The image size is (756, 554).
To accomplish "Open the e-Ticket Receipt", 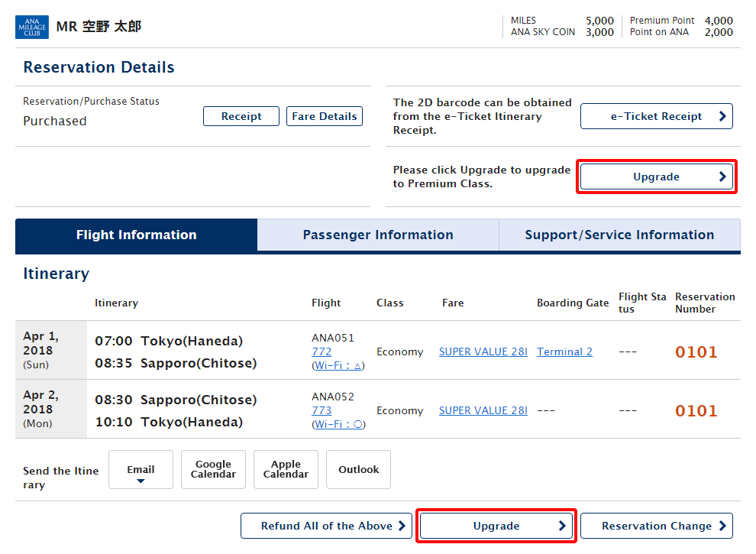I will click(x=656, y=116).
